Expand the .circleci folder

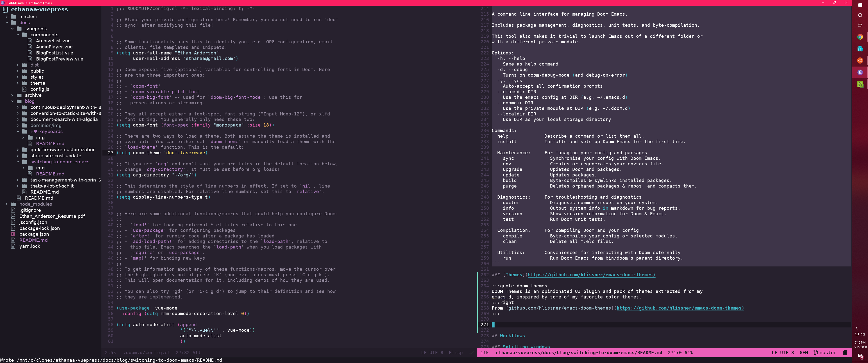[6, 16]
